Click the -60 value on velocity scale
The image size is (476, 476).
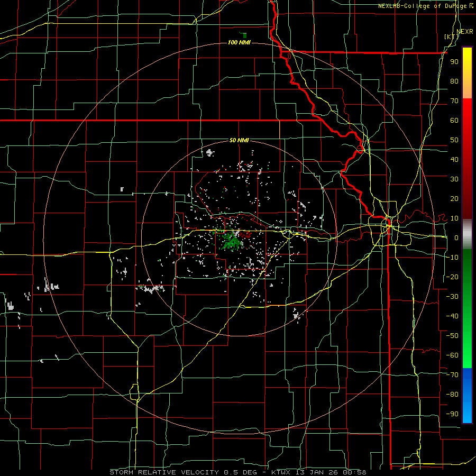[x=452, y=355]
